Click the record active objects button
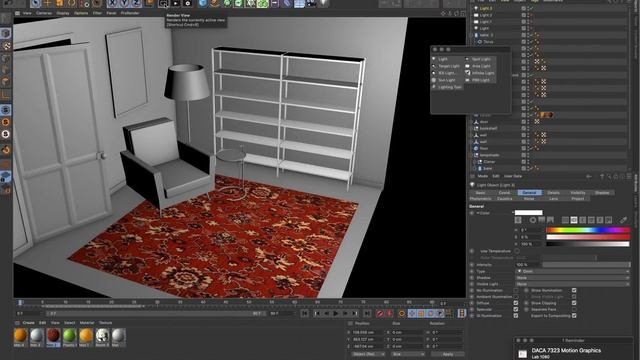The height and width of the screenshot is (360, 640). [380, 313]
